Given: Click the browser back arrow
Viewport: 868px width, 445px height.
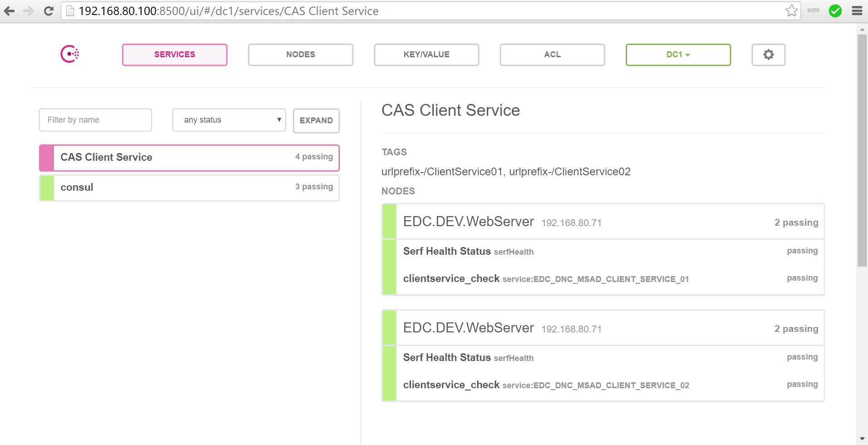Looking at the screenshot, I should (x=10, y=11).
